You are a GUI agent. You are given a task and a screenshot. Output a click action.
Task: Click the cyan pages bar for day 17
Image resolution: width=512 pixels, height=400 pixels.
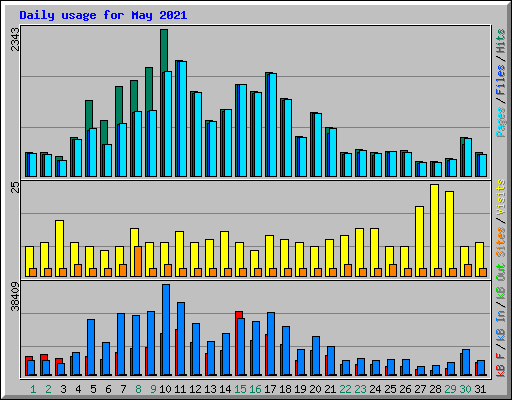pyautogui.click(x=273, y=125)
